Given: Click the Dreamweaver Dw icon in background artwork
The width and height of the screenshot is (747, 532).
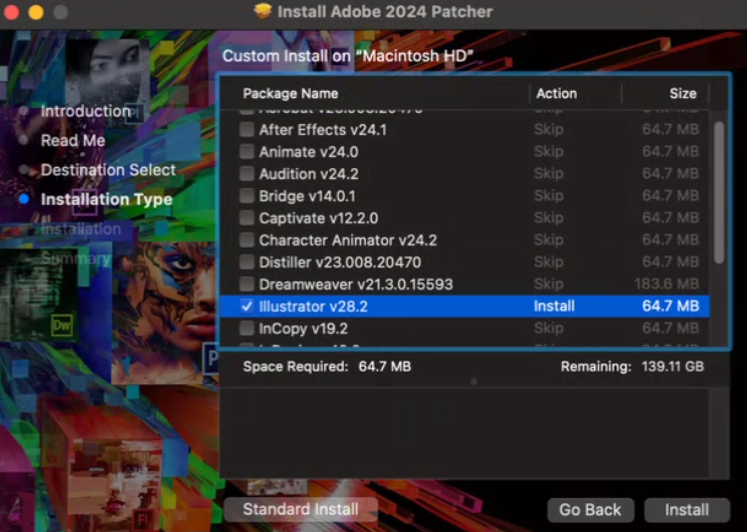Looking at the screenshot, I should pyautogui.click(x=62, y=325).
